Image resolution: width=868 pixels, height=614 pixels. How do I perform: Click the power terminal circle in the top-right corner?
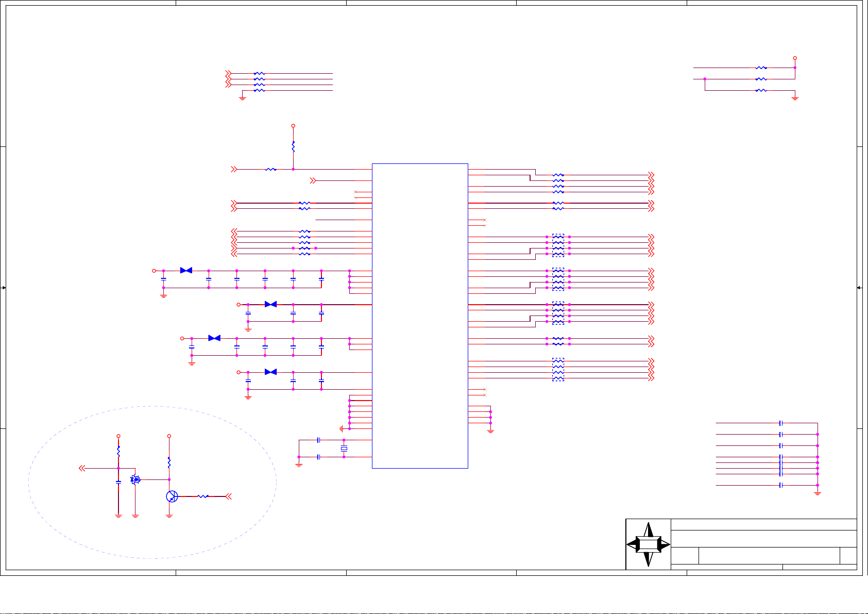pos(795,58)
